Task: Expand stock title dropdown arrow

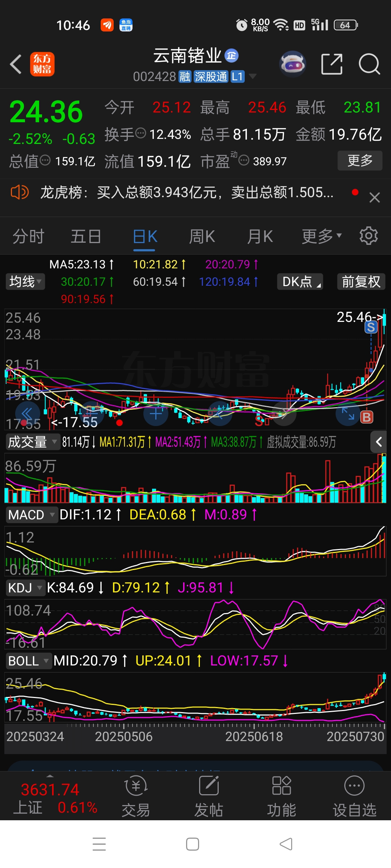Action: (253, 76)
